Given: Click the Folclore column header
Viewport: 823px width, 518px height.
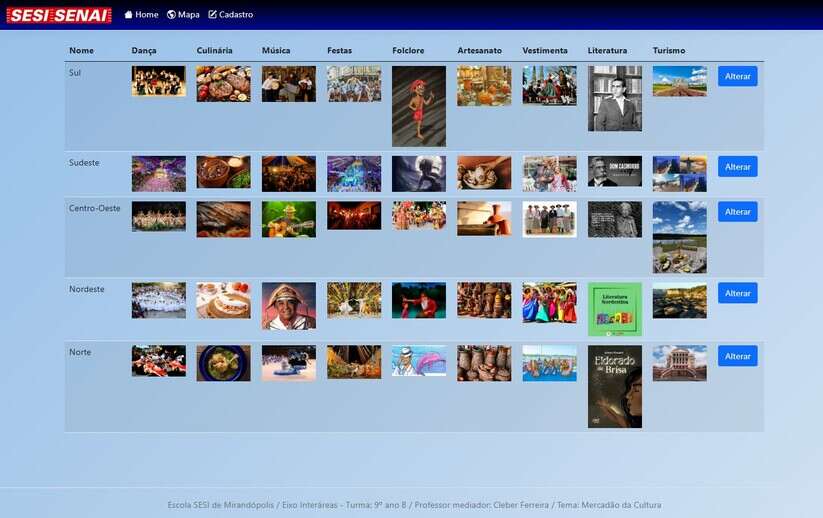Looking at the screenshot, I should pyautogui.click(x=408, y=50).
